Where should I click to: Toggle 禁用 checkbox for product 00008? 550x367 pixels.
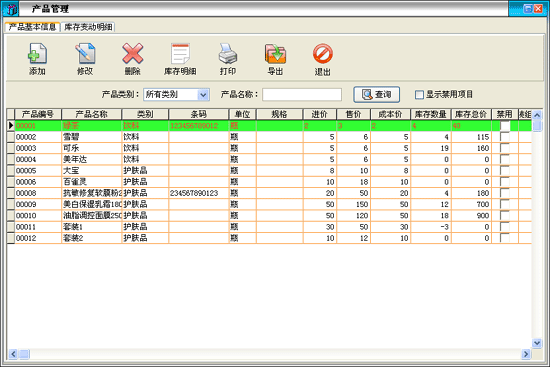point(505,193)
